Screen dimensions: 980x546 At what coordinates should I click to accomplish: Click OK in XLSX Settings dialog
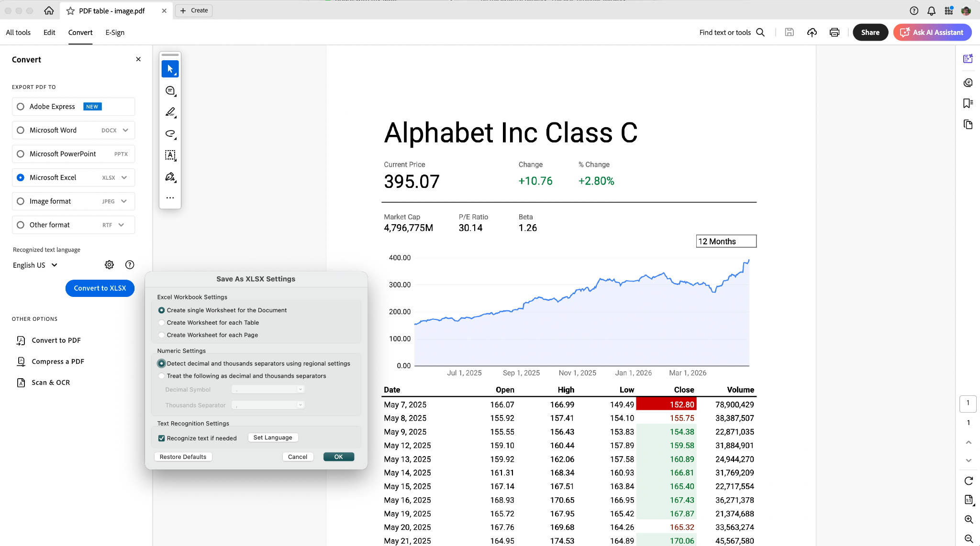click(x=339, y=457)
